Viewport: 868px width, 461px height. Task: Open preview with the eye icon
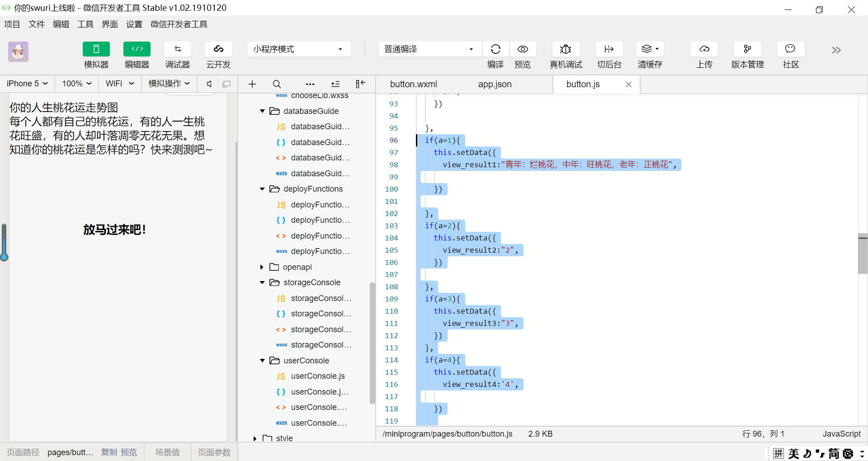pos(523,49)
